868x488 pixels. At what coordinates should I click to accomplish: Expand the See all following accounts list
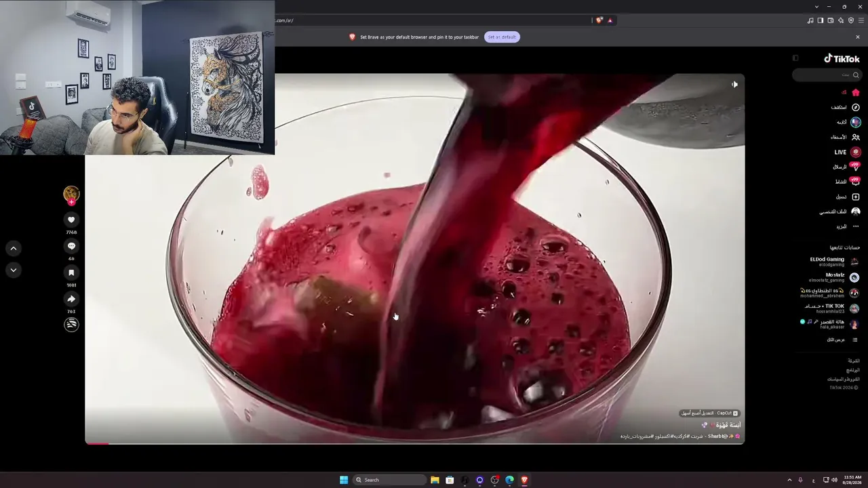(842, 340)
